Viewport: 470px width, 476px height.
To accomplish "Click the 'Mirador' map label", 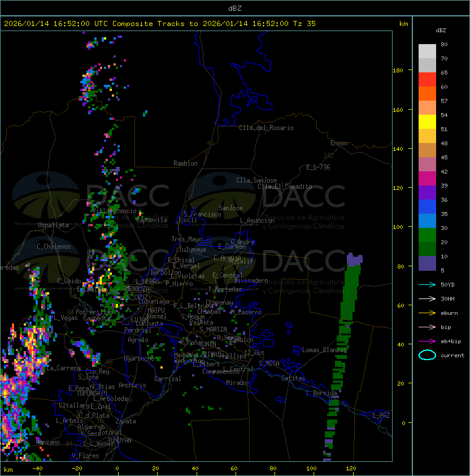I will [238, 383].
